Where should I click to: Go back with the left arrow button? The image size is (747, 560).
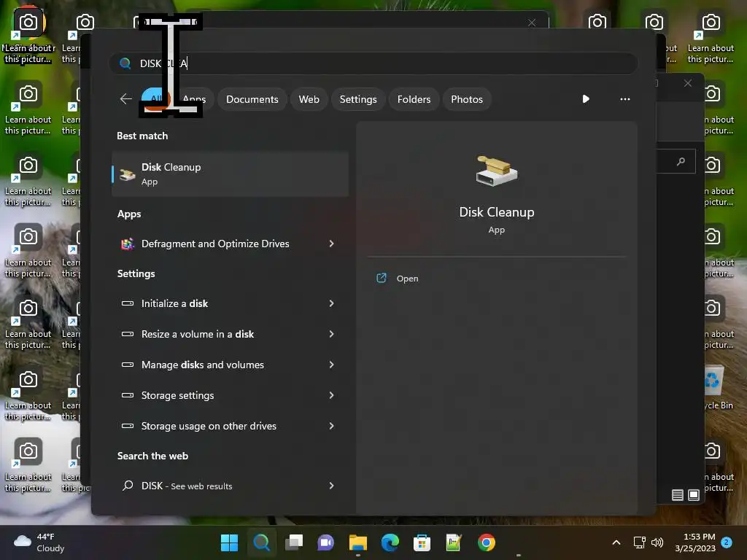click(x=125, y=99)
